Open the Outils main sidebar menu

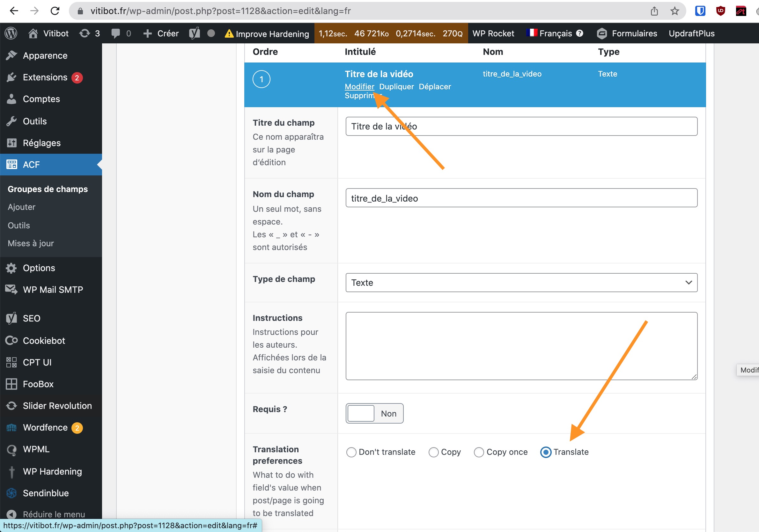click(51, 121)
